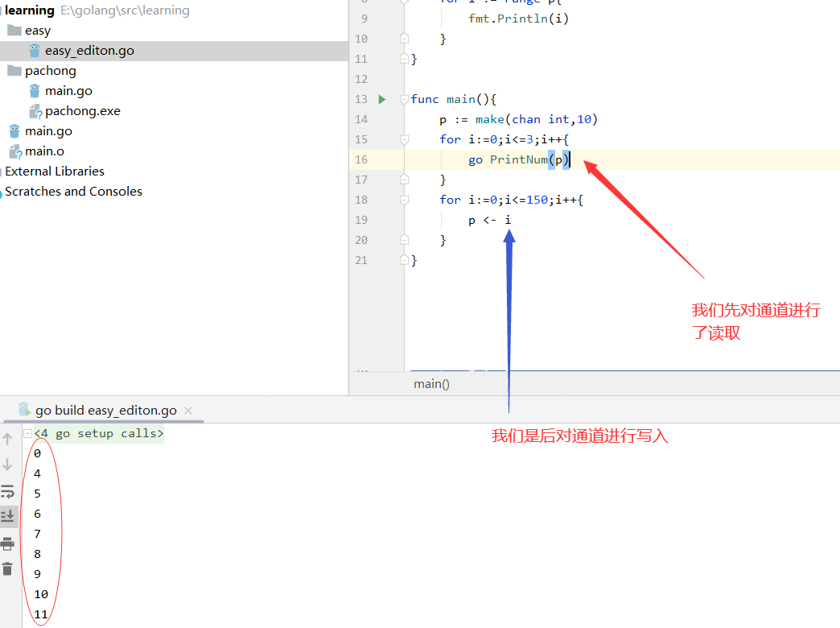Collapse the func main() code fold marker
This screenshot has height=628, width=840.
(404, 99)
